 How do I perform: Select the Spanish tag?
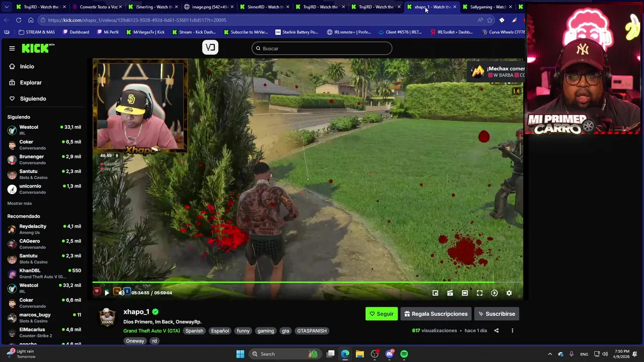(194, 331)
